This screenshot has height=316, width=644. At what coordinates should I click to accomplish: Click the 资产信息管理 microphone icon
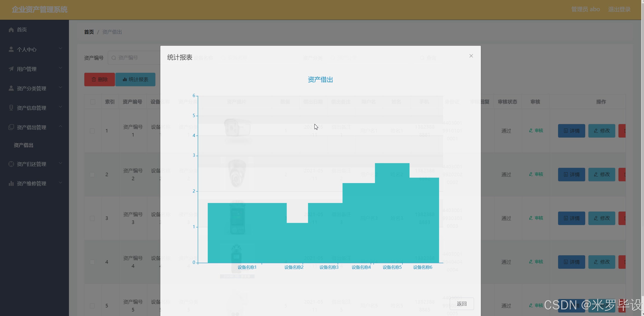pyautogui.click(x=11, y=108)
